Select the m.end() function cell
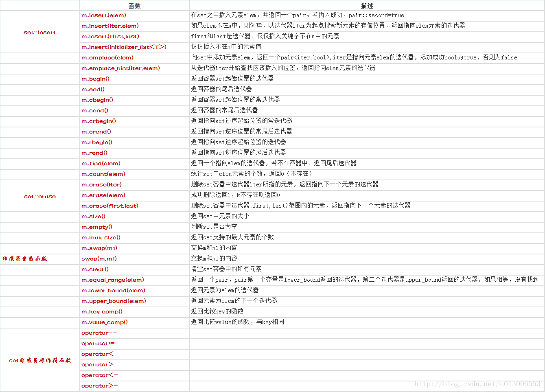 [x=135, y=90]
